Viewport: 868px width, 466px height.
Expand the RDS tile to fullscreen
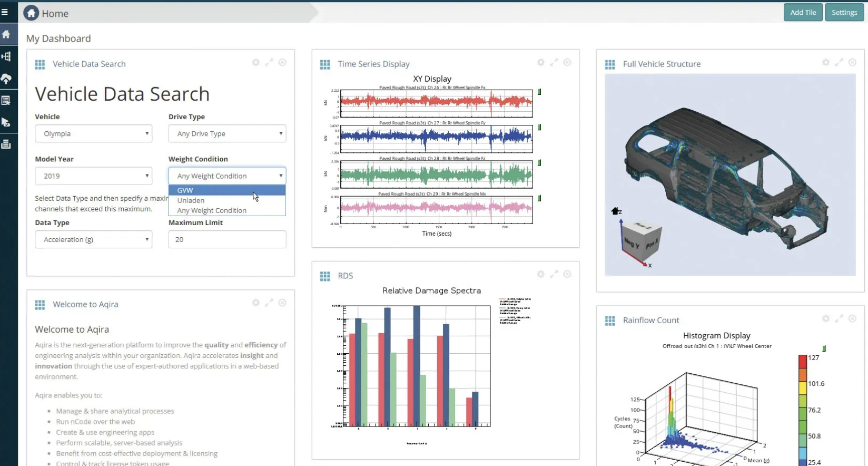554,274
